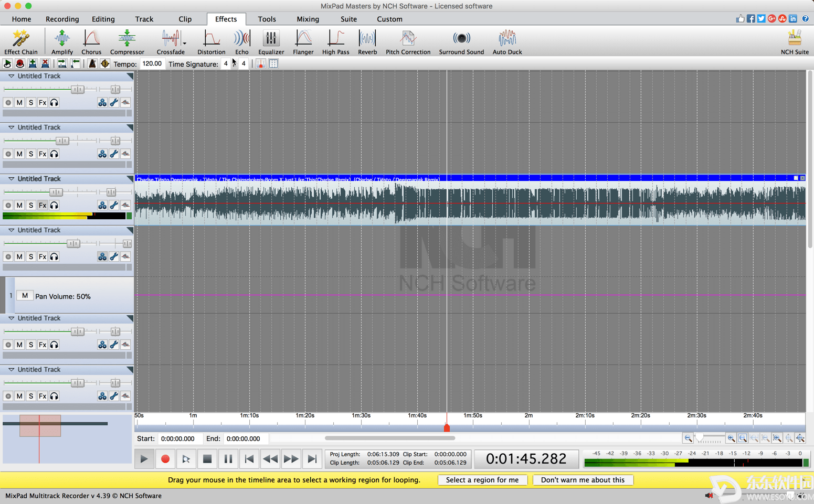This screenshot has height=504, width=814.
Task: Adjust the first Untitled Track's volume slider
Action: (77, 90)
